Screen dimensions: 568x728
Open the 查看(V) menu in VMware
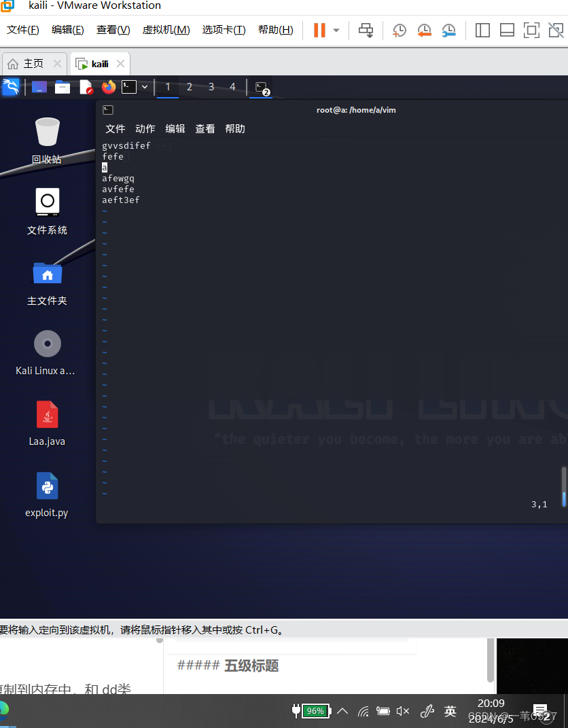tap(113, 30)
